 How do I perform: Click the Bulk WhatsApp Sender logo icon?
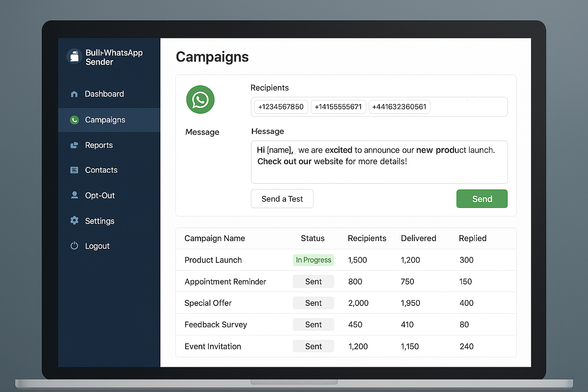coord(74,56)
